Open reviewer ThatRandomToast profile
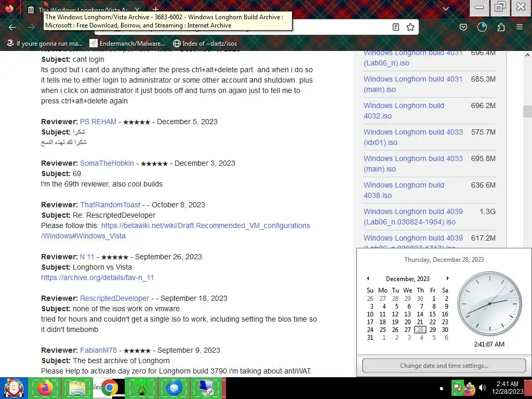Image resolution: width=532 pixels, height=399 pixels. click(x=110, y=205)
